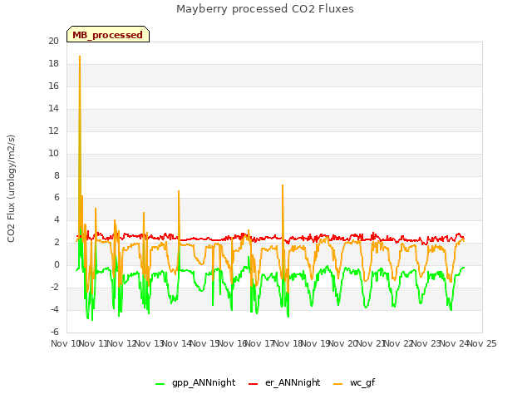This screenshot has width=532, height=399.
Task: Click the orange spike peak on Nov 17
Action: tap(283, 185)
